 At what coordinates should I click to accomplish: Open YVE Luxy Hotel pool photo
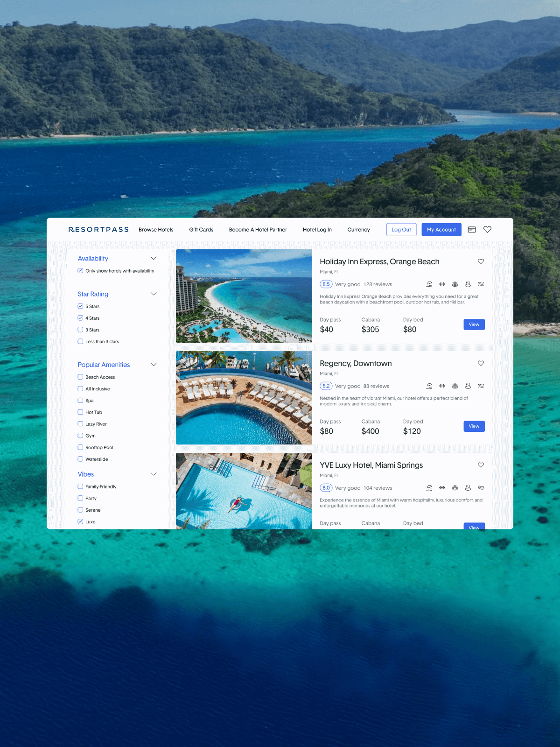244,491
